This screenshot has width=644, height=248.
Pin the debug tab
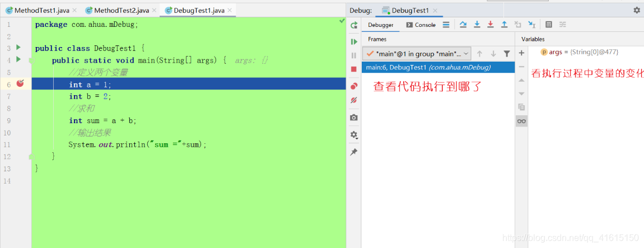(x=353, y=152)
